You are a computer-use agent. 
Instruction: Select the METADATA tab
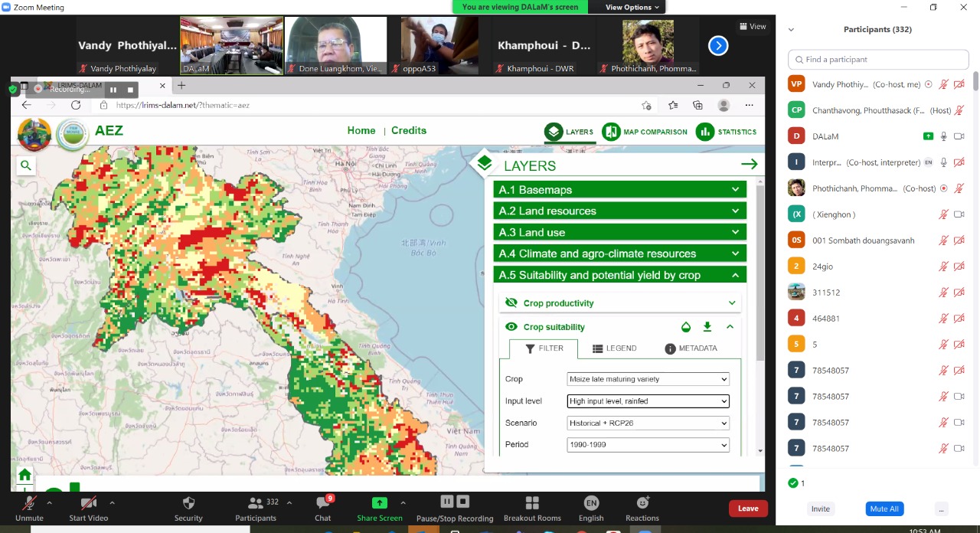691,348
